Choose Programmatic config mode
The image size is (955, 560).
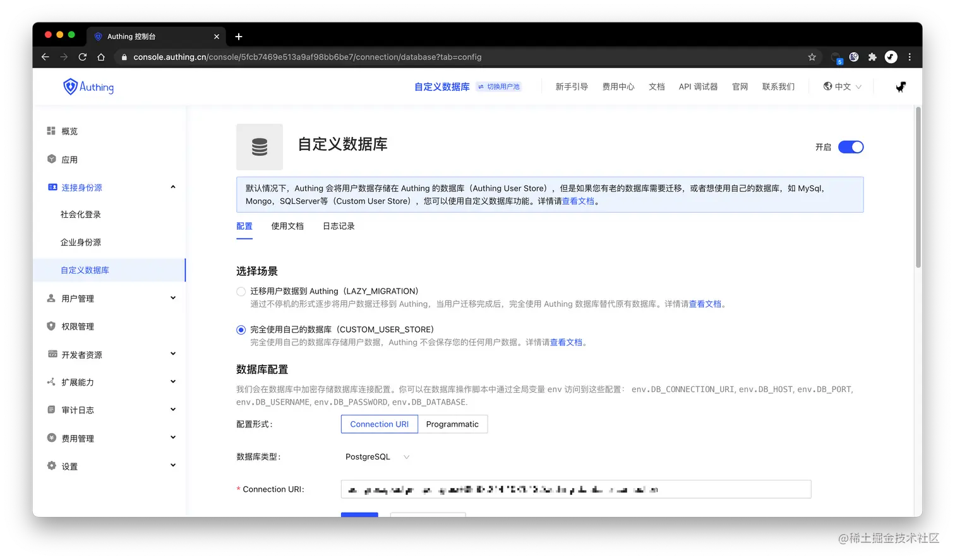(x=452, y=424)
